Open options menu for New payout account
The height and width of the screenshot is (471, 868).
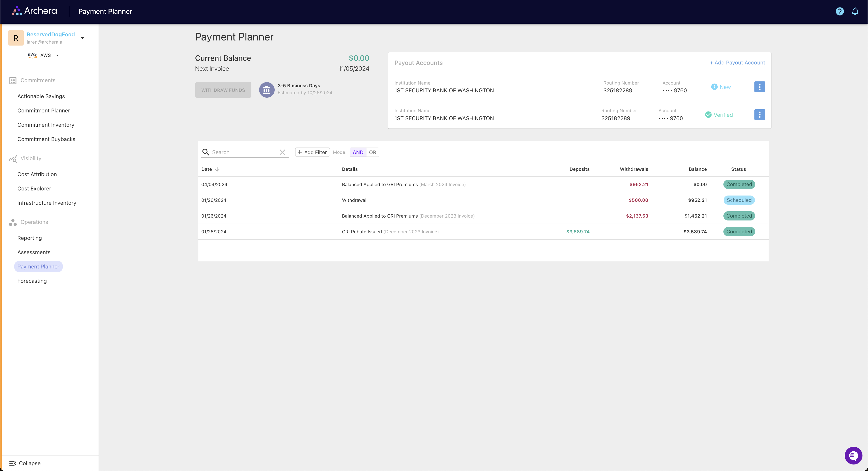[x=759, y=87]
